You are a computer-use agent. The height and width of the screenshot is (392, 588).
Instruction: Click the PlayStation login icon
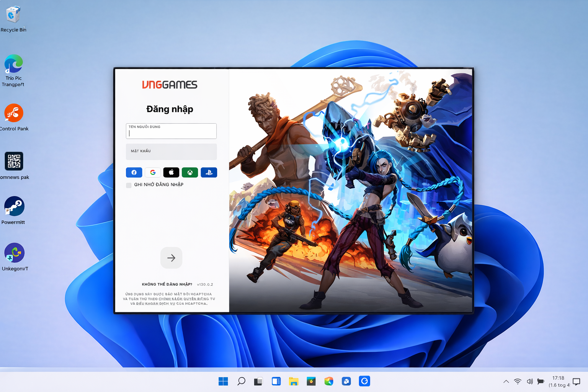[x=209, y=173]
